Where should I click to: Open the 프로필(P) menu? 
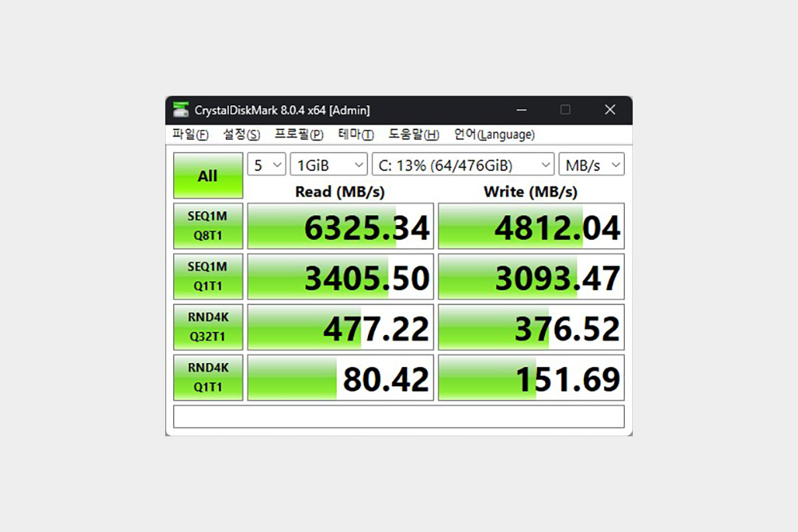pos(299,134)
